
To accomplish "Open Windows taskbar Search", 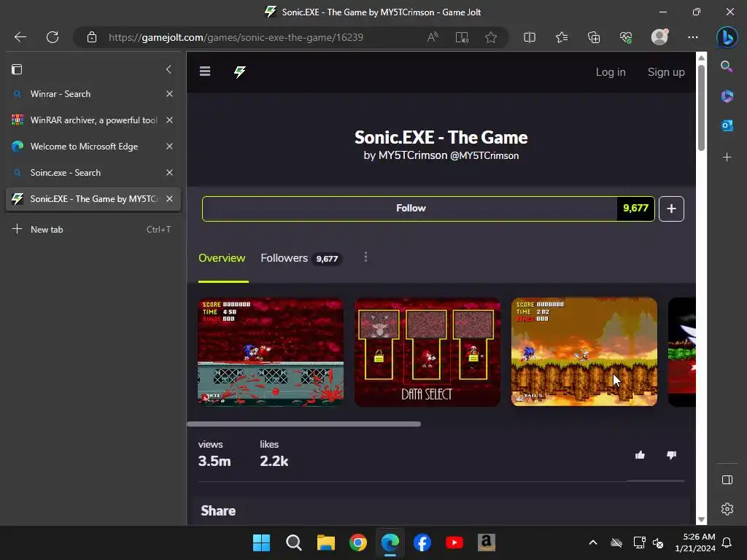I will pyautogui.click(x=293, y=542).
